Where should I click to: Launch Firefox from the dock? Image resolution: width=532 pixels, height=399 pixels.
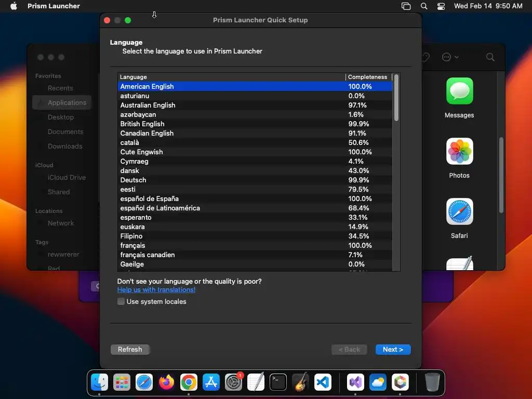click(x=166, y=382)
